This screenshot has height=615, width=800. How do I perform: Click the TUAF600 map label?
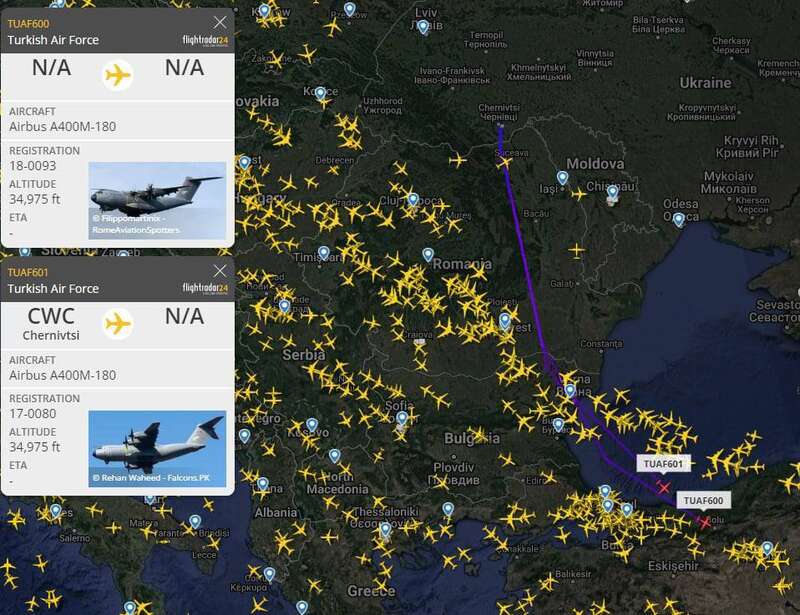703,501
